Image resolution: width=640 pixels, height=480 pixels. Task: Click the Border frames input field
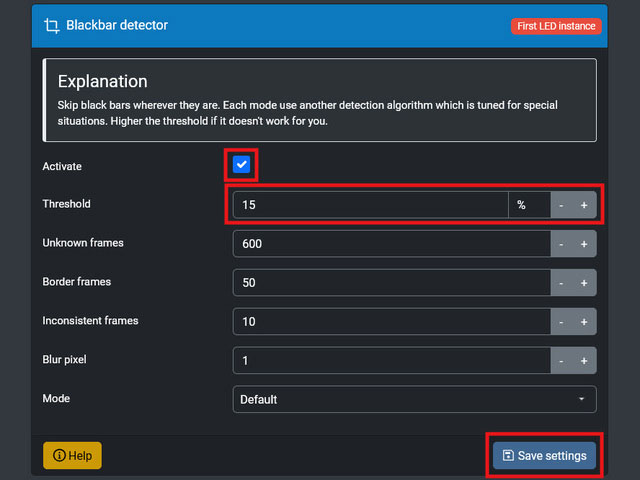click(x=390, y=283)
